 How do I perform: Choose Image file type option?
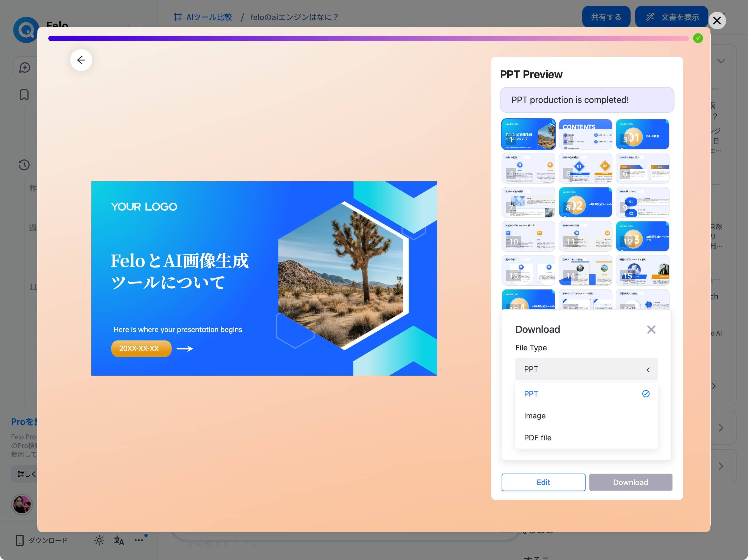click(535, 416)
